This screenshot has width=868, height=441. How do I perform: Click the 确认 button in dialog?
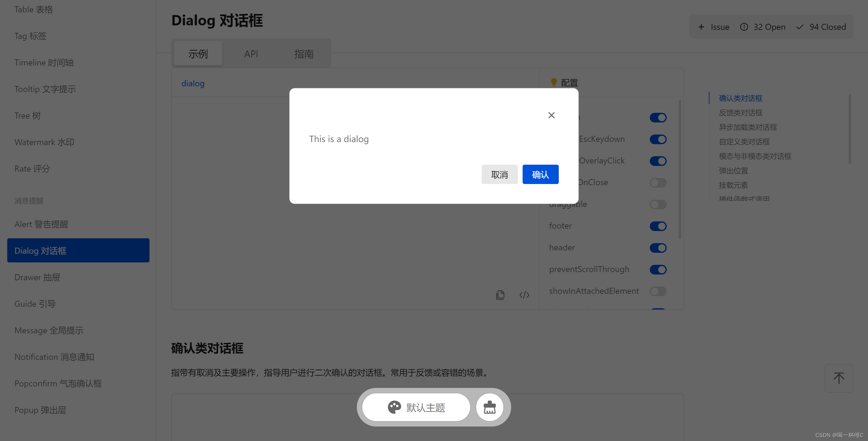coord(540,174)
